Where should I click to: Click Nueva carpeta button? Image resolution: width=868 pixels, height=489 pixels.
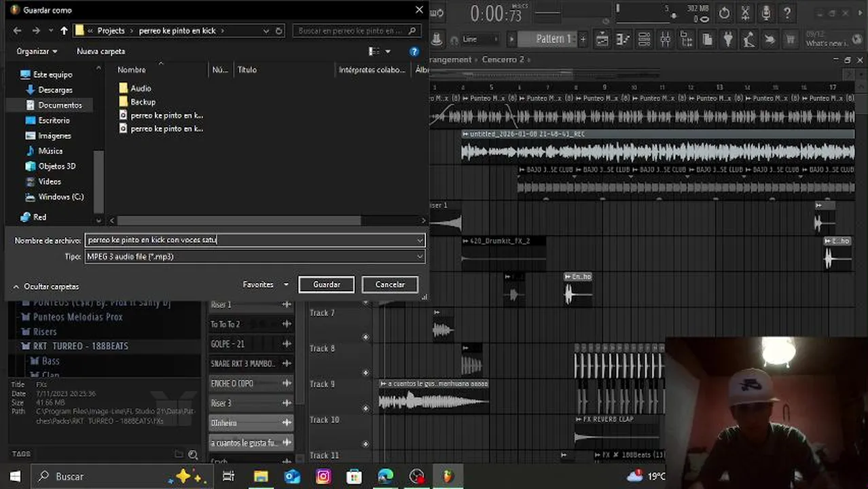[101, 51]
